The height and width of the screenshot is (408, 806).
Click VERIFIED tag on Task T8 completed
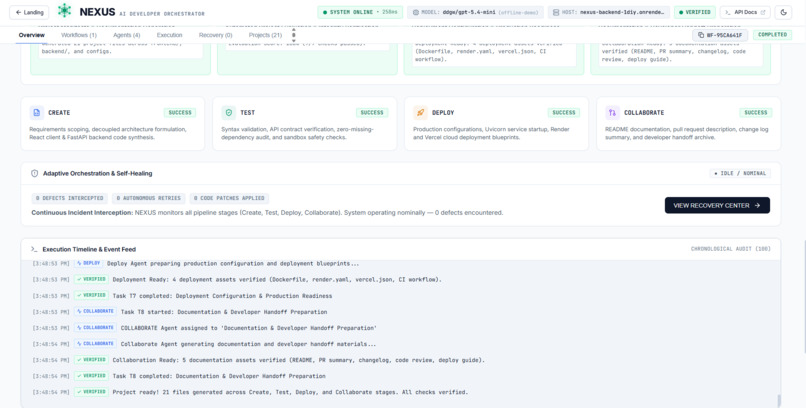coord(91,376)
